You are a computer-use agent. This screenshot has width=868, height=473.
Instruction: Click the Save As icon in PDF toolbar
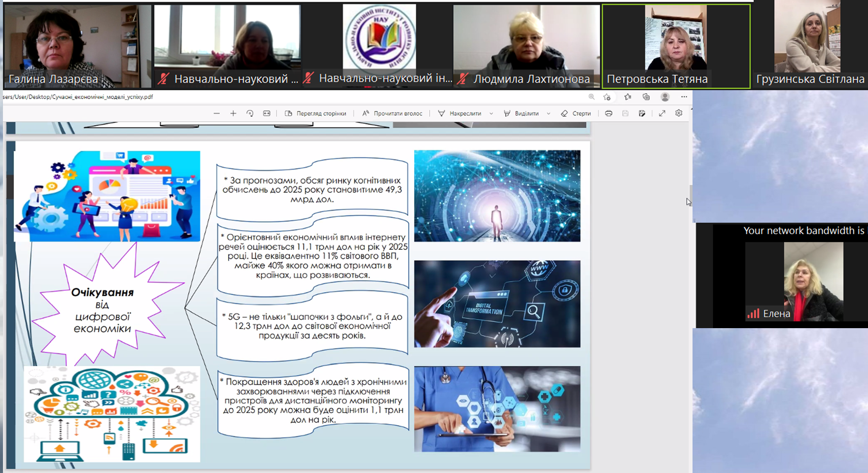pyautogui.click(x=642, y=113)
